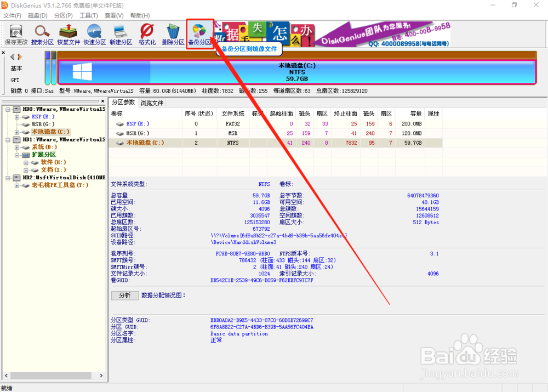Screen dimensions: 548x392
Task: Choose the 格式化 format tool
Action: [x=147, y=35]
